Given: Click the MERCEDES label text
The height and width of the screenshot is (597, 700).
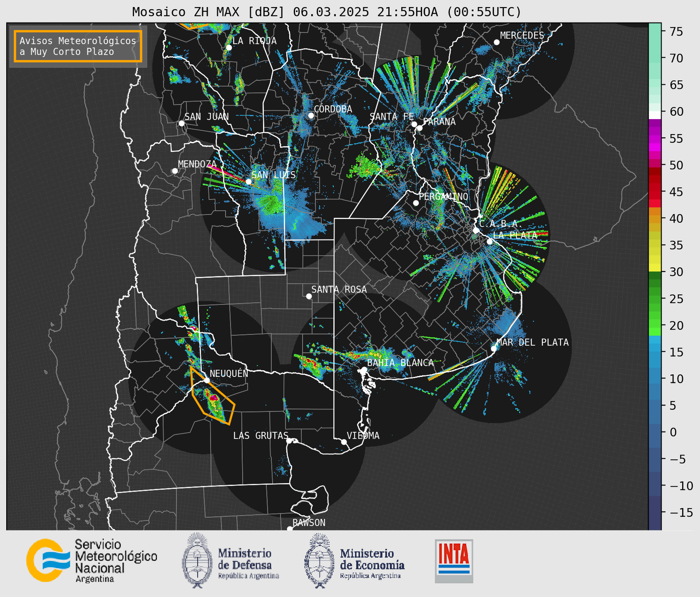Looking at the screenshot, I should [x=522, y=36].
